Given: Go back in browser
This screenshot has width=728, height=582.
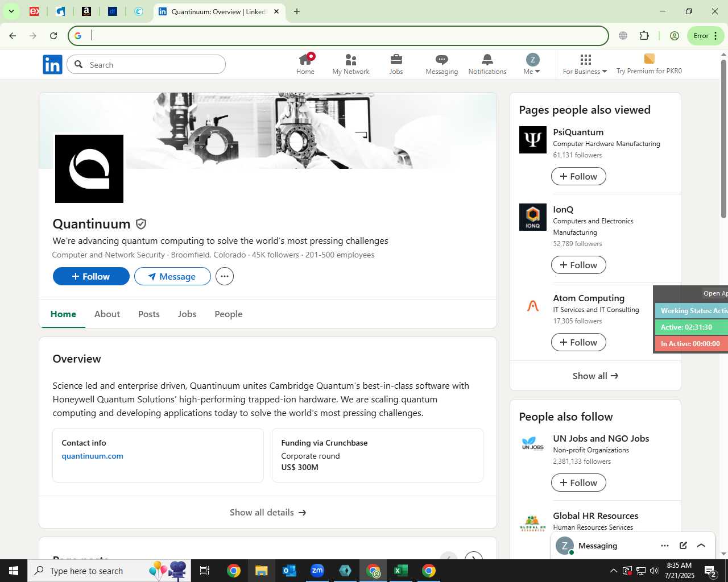Looking at the screenshot, I should click(13, 36).
